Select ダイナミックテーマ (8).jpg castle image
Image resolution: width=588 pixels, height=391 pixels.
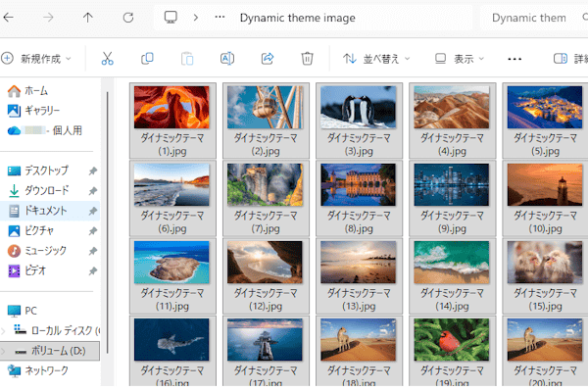pyautogui.click(x=359, y=198)
